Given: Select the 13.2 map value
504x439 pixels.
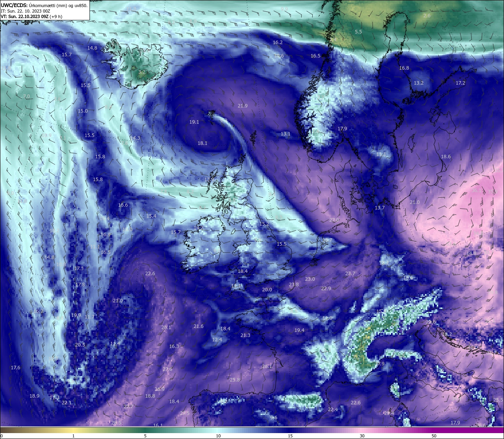Looking at the screenshot, I should point(419,83).
